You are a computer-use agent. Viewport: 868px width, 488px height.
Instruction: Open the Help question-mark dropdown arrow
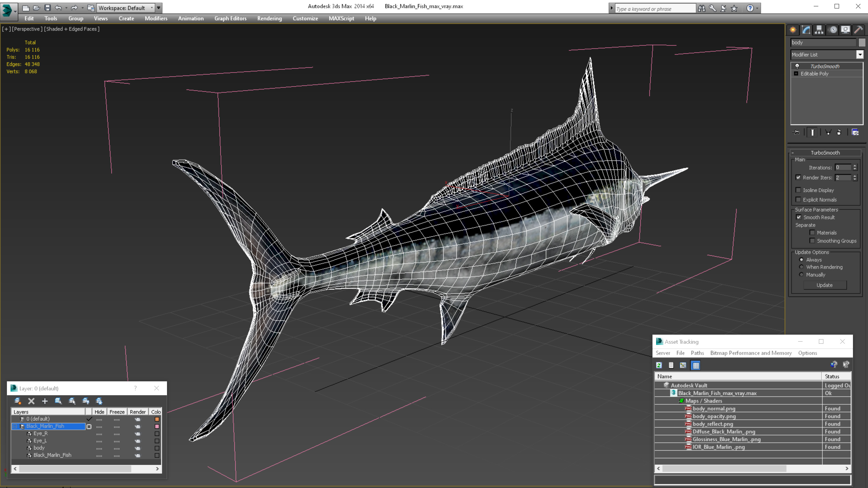pyautogui.click(x=757, y=8)
